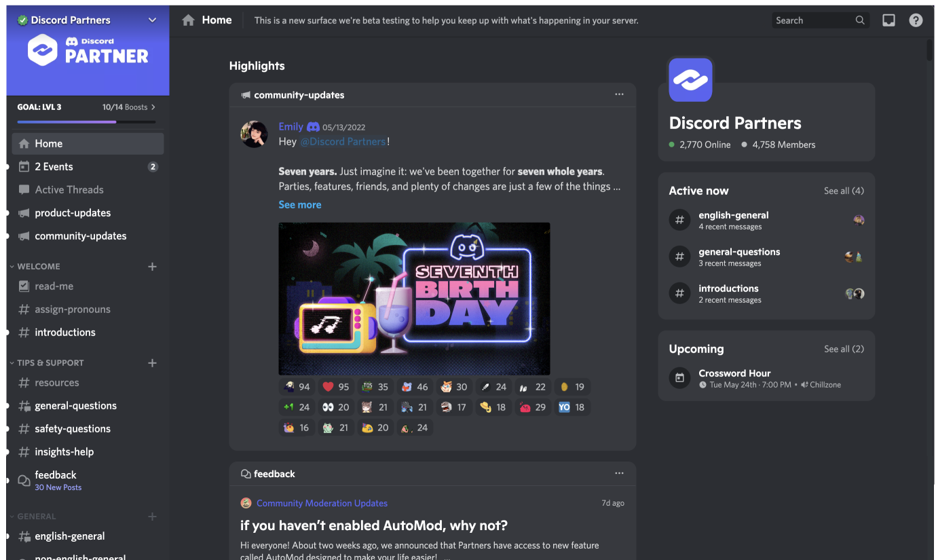Screen dimensions: 936x560
Task: Toggle the reaction showing 46
Action: (415, 387)
